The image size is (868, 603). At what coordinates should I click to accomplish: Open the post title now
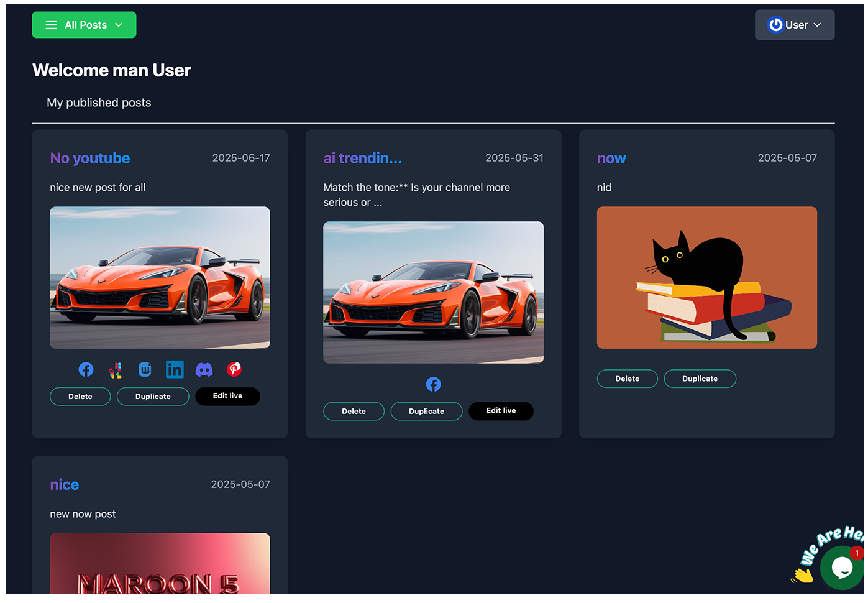611,159
